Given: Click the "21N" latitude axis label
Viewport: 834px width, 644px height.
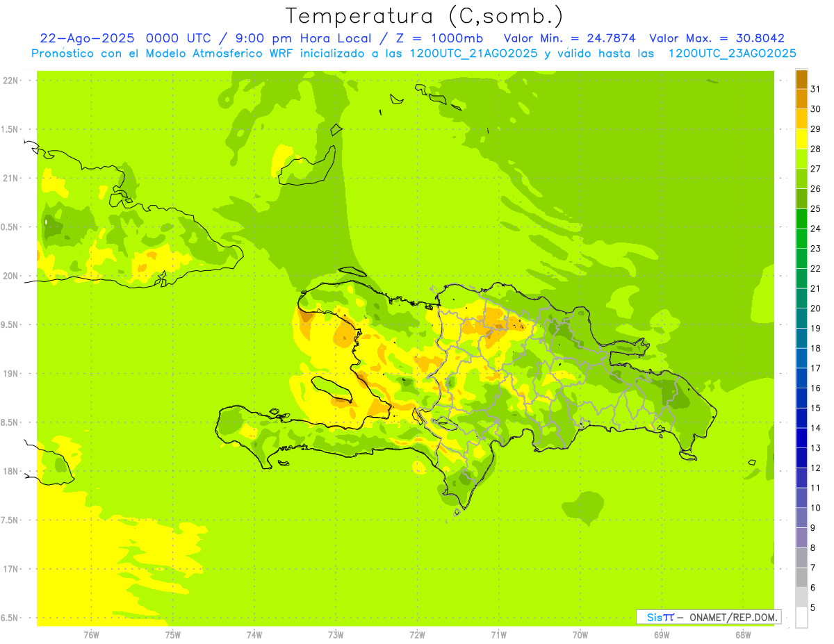Looking at the screenshot, I should pyautogui.click(x=10, y=178).
